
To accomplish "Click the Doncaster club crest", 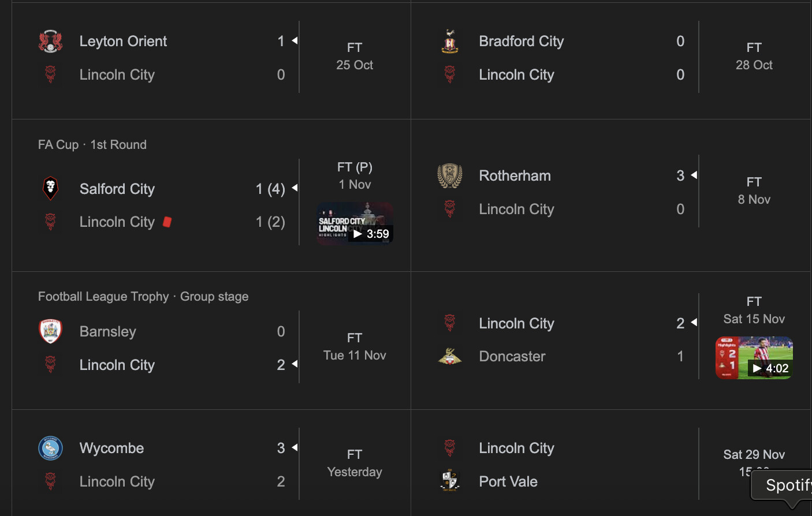I will (450, 357).
